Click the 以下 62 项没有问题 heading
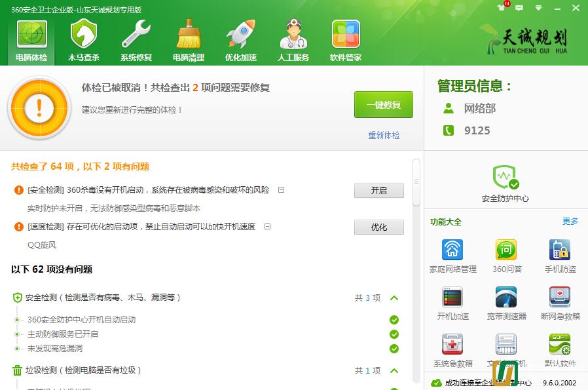The image size is (588, 390). pos(52,269)
